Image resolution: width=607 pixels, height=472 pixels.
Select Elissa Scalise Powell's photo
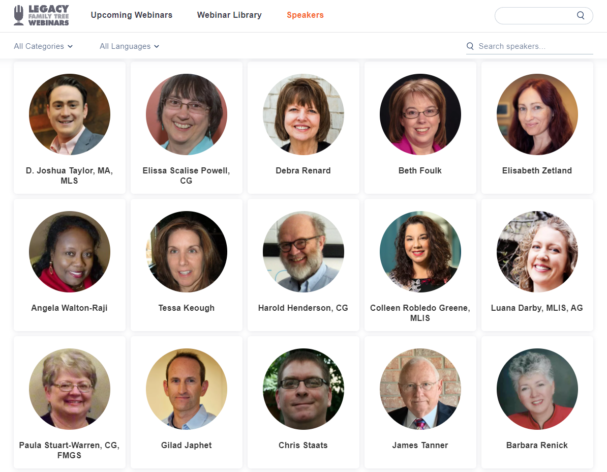point(187,114)
